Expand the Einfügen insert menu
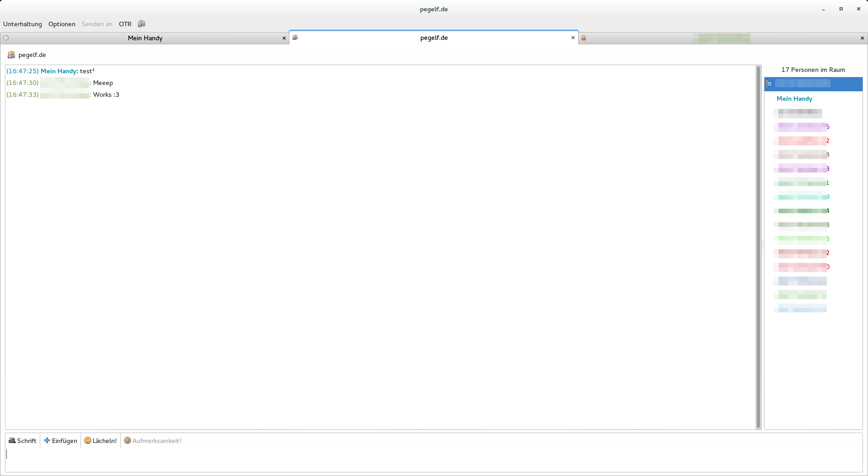868x476 pixels. pyautogui.click(x=61, y=441)
